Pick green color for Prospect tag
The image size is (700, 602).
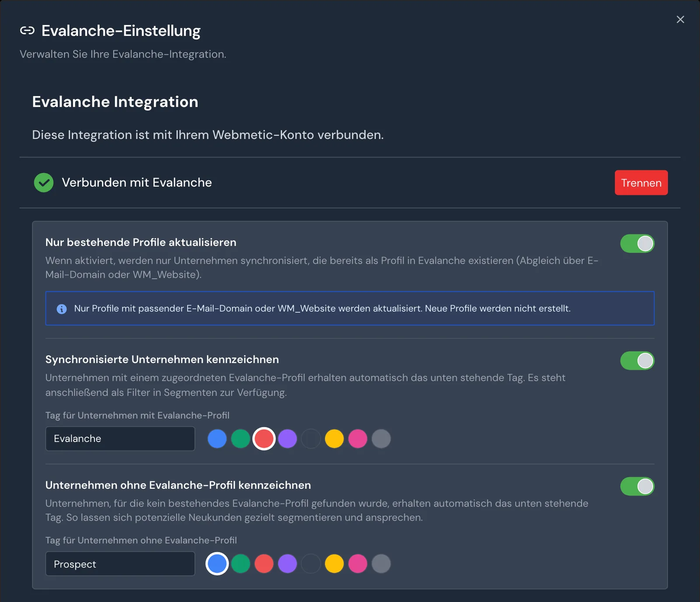241,564
